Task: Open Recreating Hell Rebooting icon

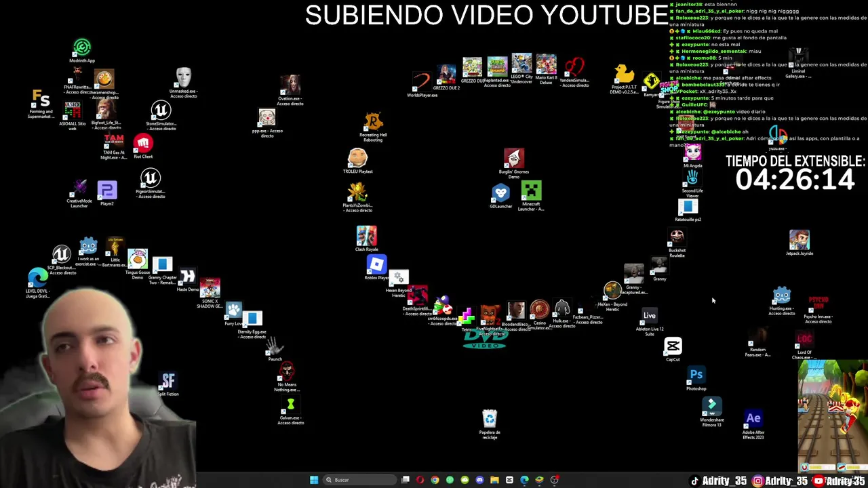Action: (x=373, y=127)
